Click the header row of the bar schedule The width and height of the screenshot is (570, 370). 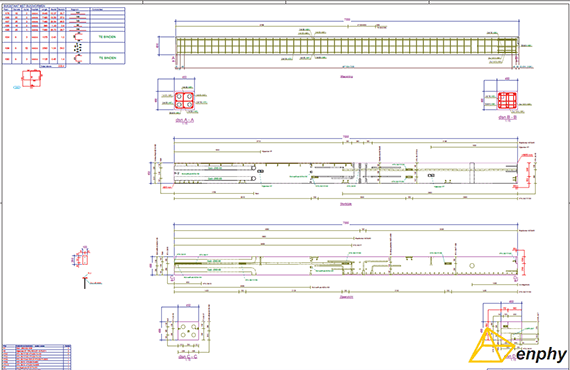pyautogui.click(x=64, y=9)
